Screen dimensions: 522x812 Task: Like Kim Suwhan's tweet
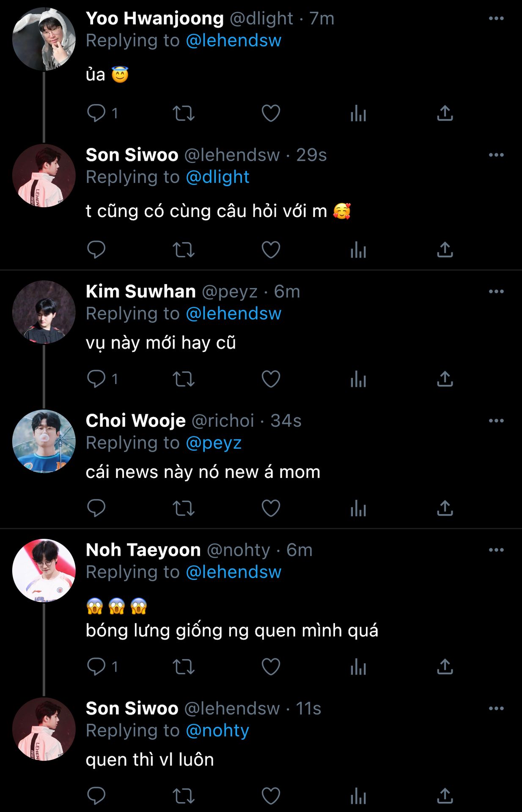coord(271,379)
